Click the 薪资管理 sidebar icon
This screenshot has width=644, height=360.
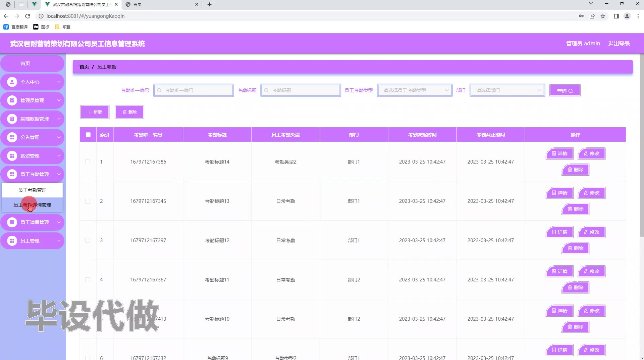pos(12,156)
